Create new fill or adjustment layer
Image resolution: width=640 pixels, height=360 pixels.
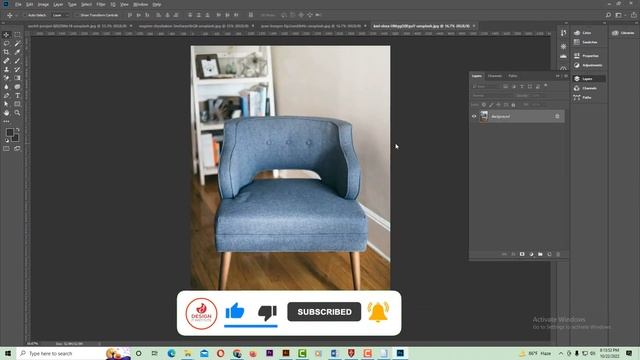point(531,254)
